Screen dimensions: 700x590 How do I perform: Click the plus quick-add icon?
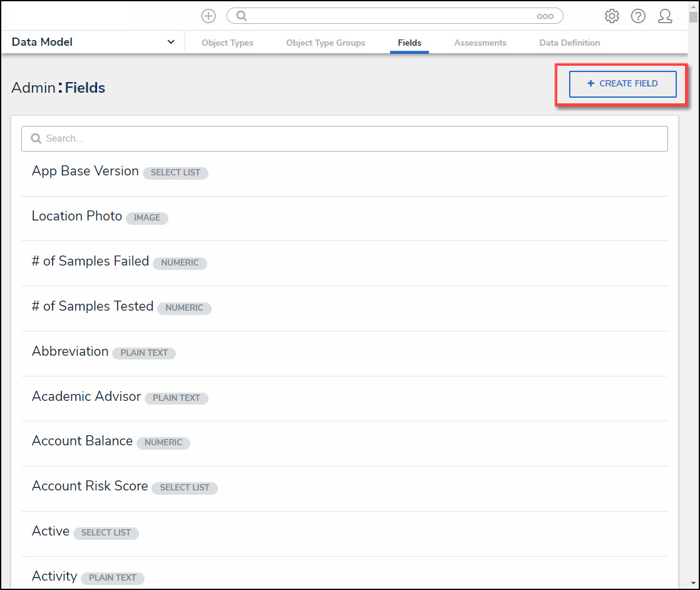(x=208, y=16)
